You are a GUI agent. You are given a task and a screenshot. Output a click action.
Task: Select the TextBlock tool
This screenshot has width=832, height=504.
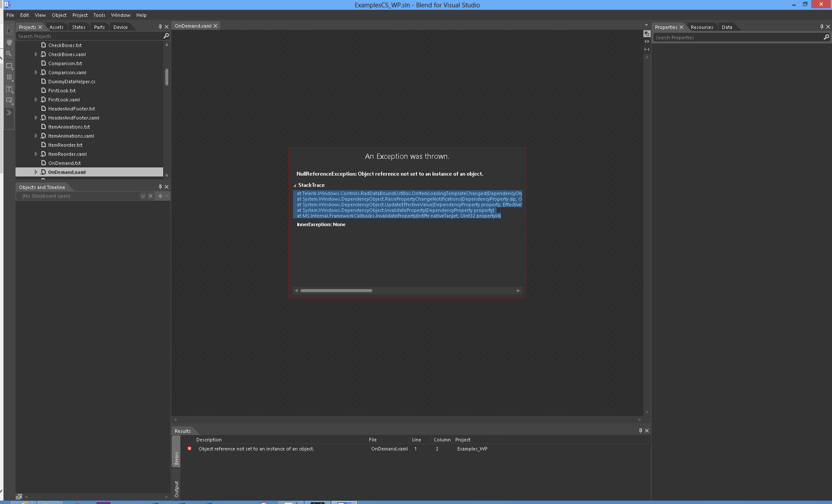point(9,89)
